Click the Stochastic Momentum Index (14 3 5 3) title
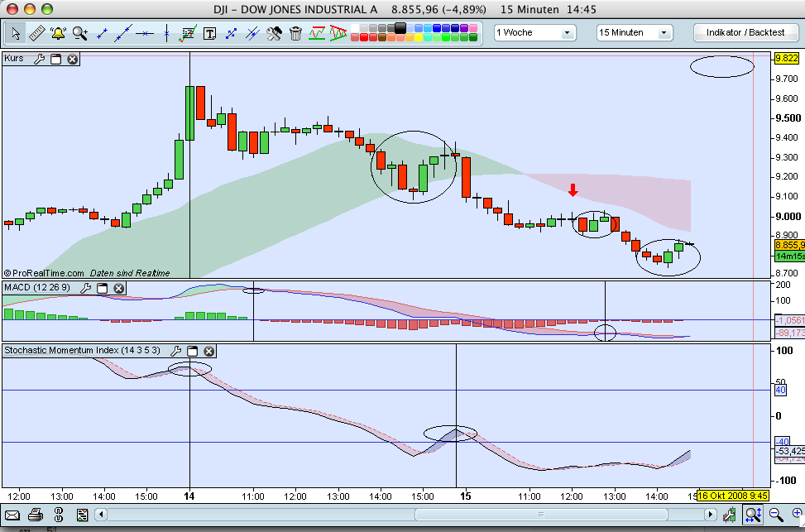 [x=82, y=351]
